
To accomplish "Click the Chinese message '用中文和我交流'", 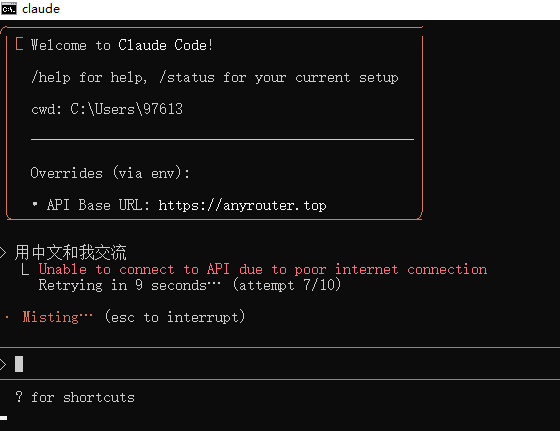I will [x=70, y=252].
